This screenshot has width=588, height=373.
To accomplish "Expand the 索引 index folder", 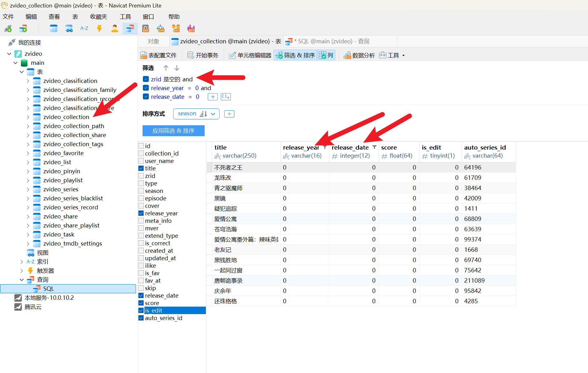I will coord(22,262).
